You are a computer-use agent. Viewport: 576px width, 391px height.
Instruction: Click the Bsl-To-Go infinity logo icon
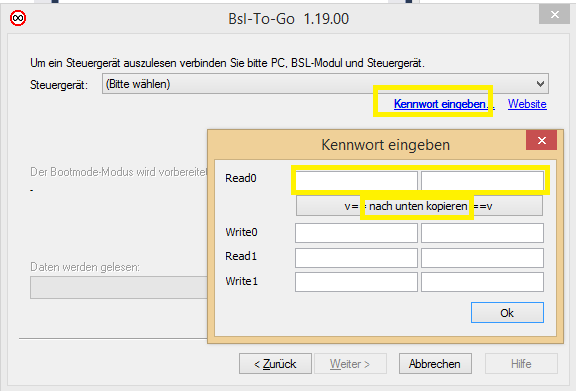pyautogui.click(x=18, y=18)
